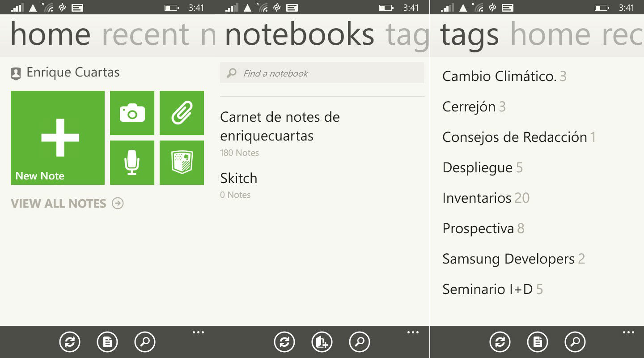Viewport: 644px width, 358px height.
Task: Tap the signal bars icon on home screen
Action: [17, 8]
